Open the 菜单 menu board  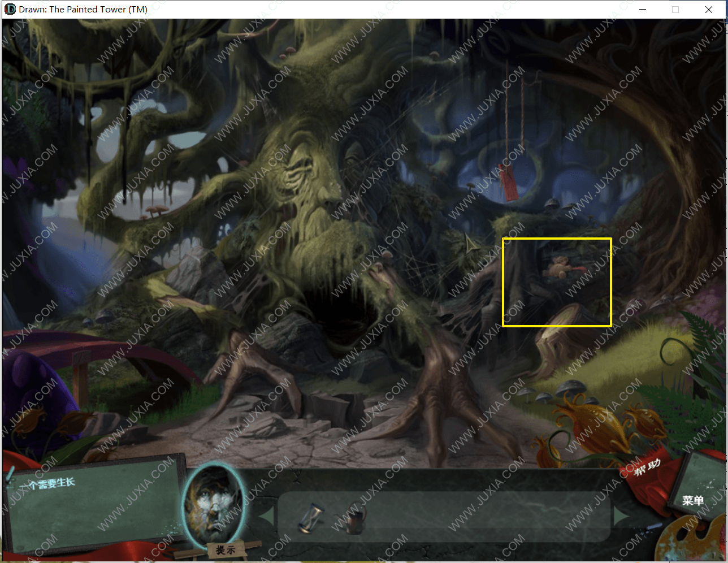point(692,500)
